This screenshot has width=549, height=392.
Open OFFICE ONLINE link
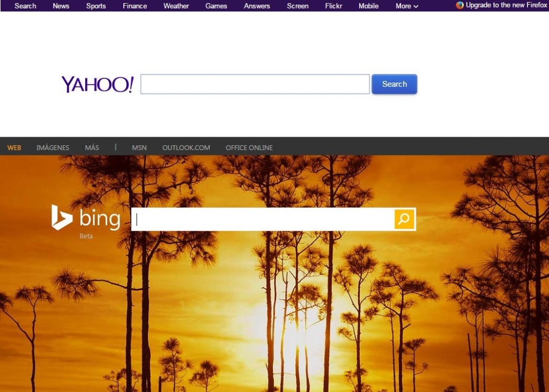249,148
